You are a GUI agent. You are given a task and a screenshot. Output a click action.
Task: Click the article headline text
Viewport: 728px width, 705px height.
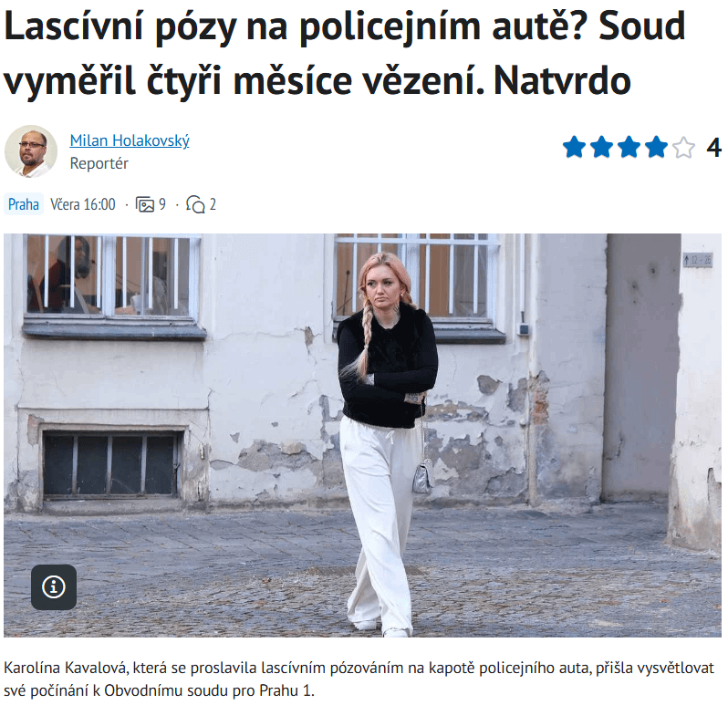345,54
